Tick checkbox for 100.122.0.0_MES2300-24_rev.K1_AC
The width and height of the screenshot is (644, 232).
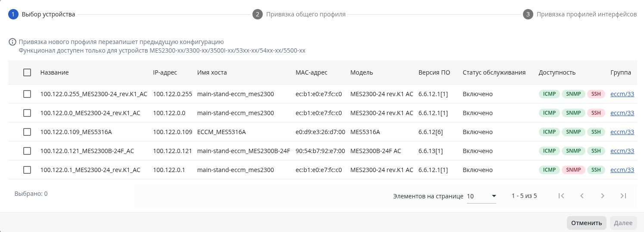pos(27,113)
